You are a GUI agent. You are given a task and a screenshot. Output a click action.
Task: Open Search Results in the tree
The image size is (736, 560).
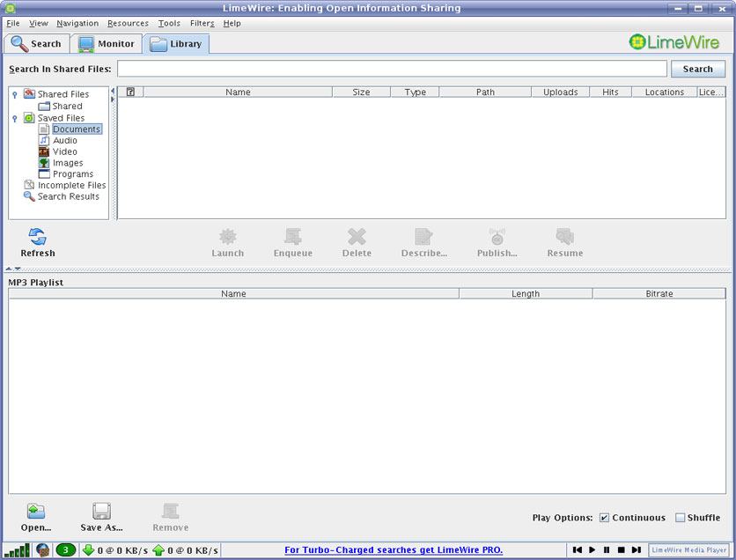pyautogui.click(x=68, y=196)
